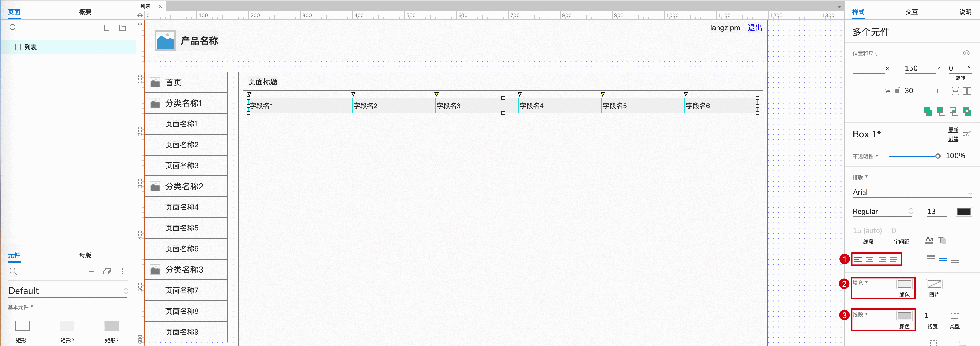The height and width of the screenshot is (346, 980).
Task: Collapse the 不透明性 section
Action: (865, 156)
